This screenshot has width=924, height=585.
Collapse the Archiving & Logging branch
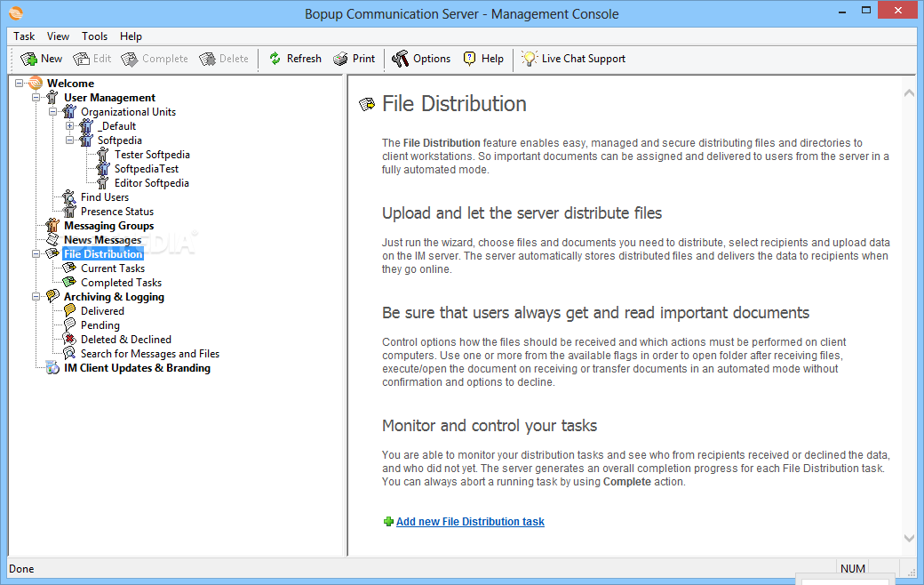point(36,297)
